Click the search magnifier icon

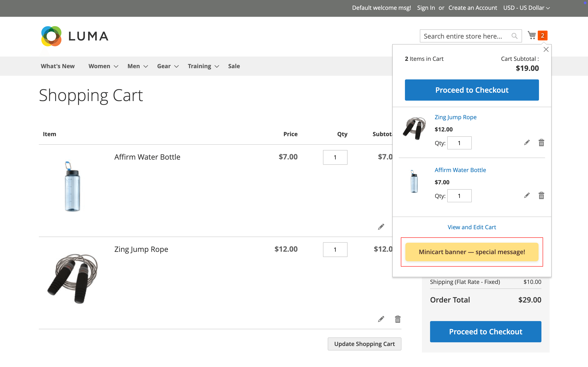tap(514, 36)
